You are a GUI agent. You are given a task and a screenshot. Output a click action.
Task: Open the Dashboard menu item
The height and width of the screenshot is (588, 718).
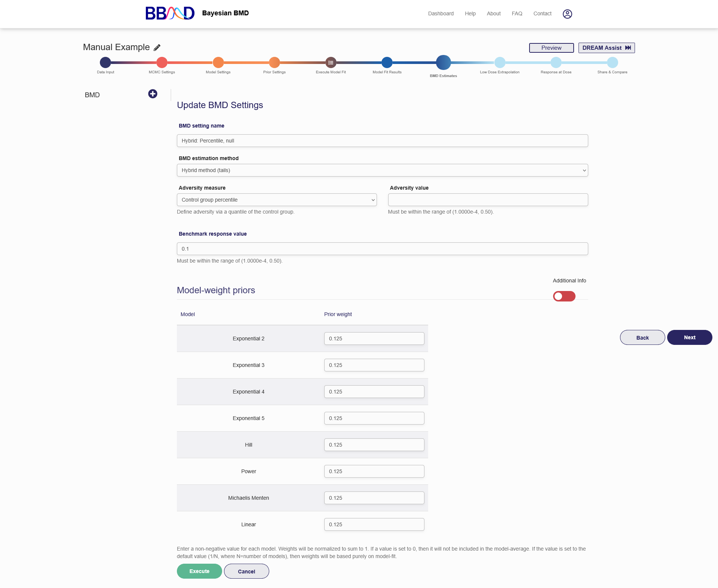[441, 13]
